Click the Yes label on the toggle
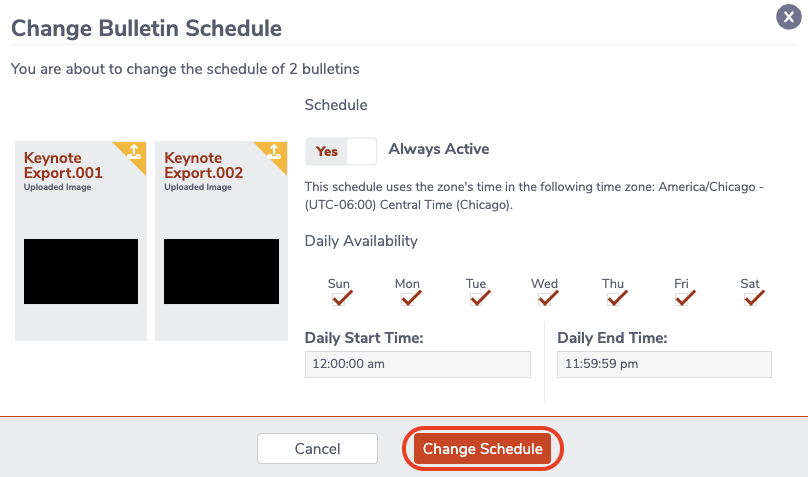This screenshot has width=808, height=477. point(327,151)
